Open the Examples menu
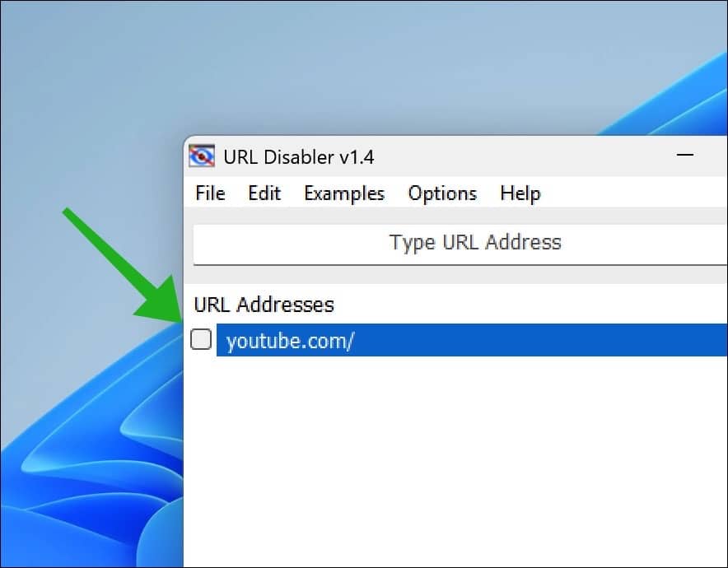The image size is (728, 568). [344, 193]
